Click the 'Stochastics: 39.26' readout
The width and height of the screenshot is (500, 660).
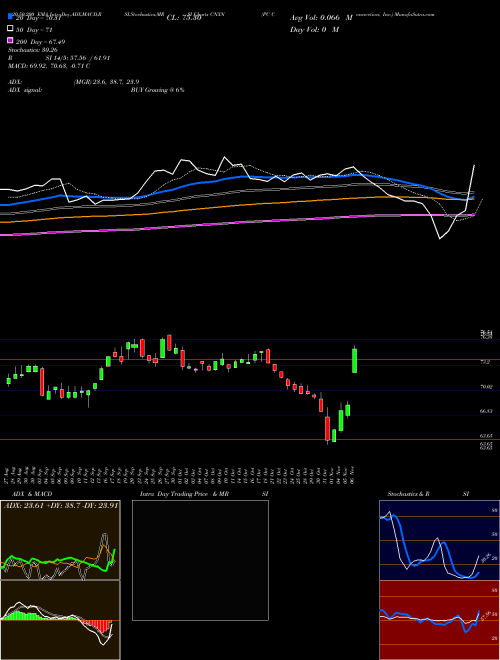click(x=32, y=50)
